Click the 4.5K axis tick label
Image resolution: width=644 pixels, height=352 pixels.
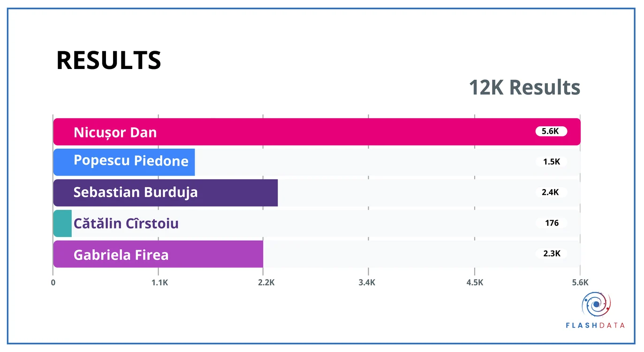click(x=475, y=283)
